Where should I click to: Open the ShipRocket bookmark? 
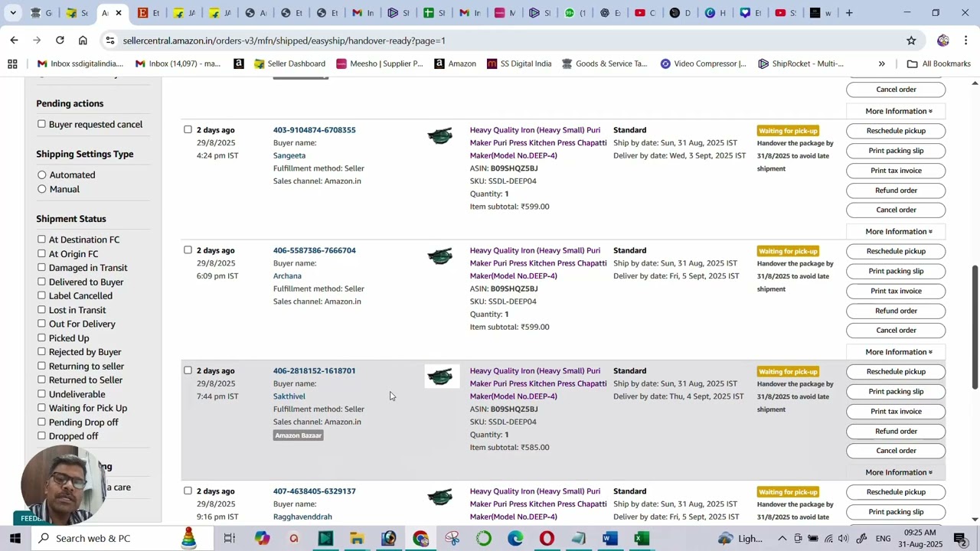coord(801,64)
